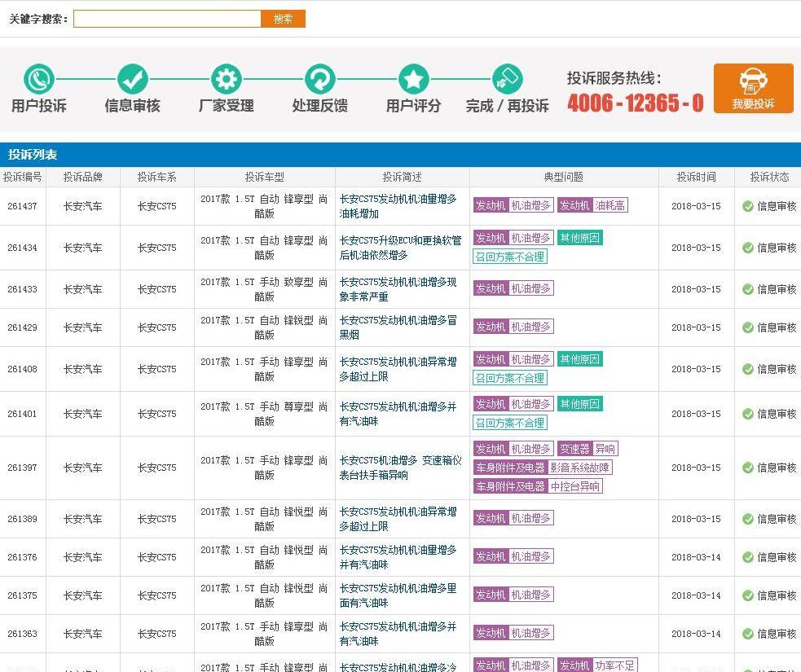Click complaint number 261401
This screenshot has width=801, height=672.
pos(23,414)
